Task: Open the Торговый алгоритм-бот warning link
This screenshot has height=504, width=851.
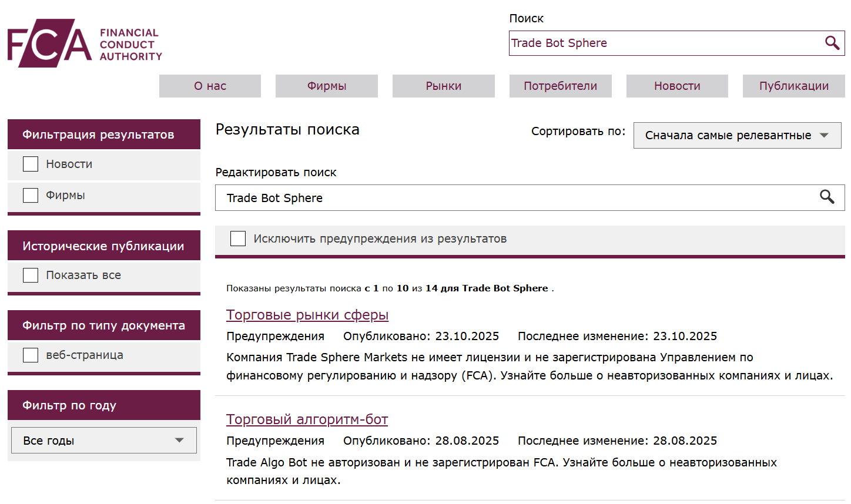Action: [x=307, y=419]
